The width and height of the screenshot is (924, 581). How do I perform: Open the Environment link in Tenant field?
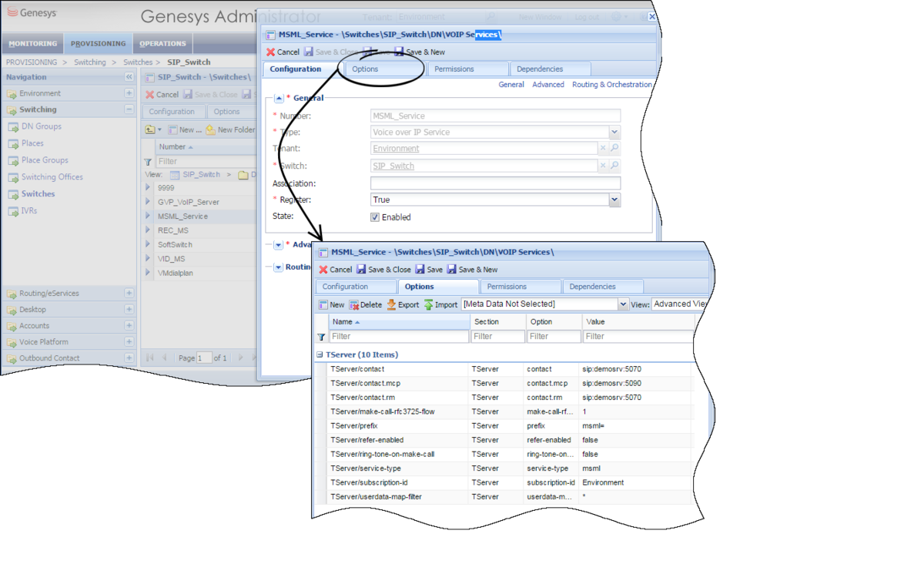click(x=396, y=149)
